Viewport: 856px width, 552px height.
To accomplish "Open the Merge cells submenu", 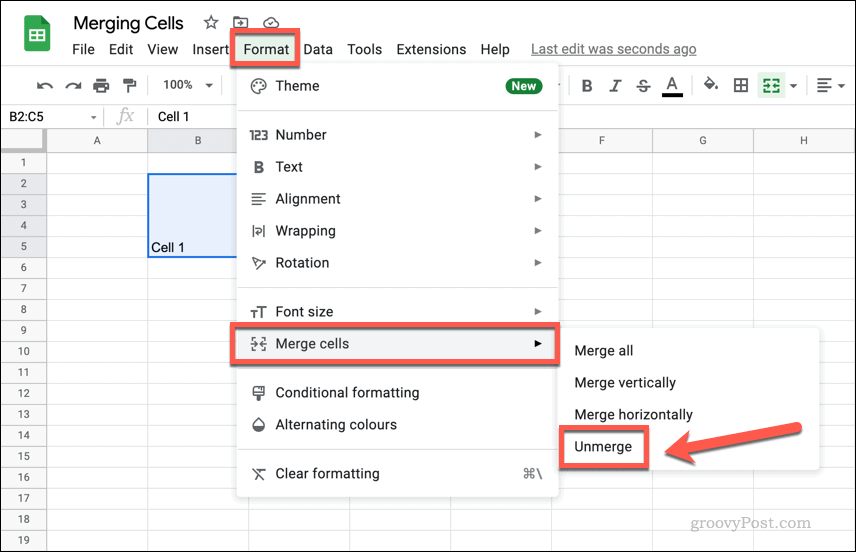I will pos(395,344).
